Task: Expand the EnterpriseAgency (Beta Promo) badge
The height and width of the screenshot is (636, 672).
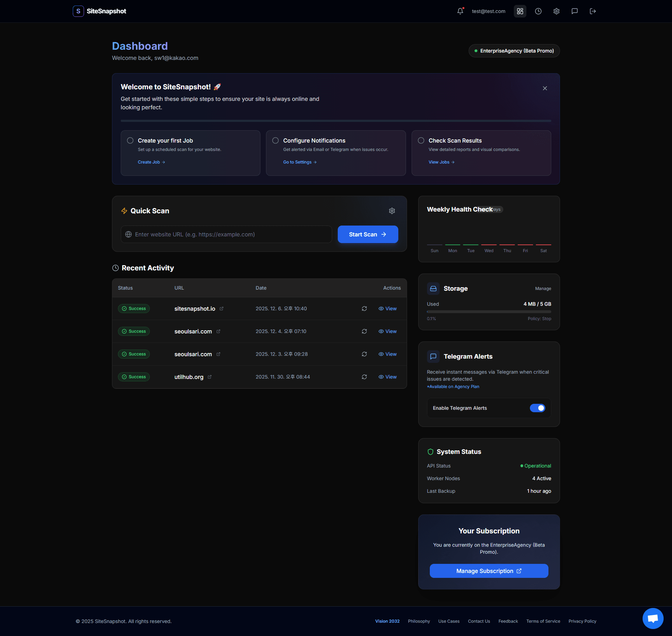Action: tap(514, 50)
